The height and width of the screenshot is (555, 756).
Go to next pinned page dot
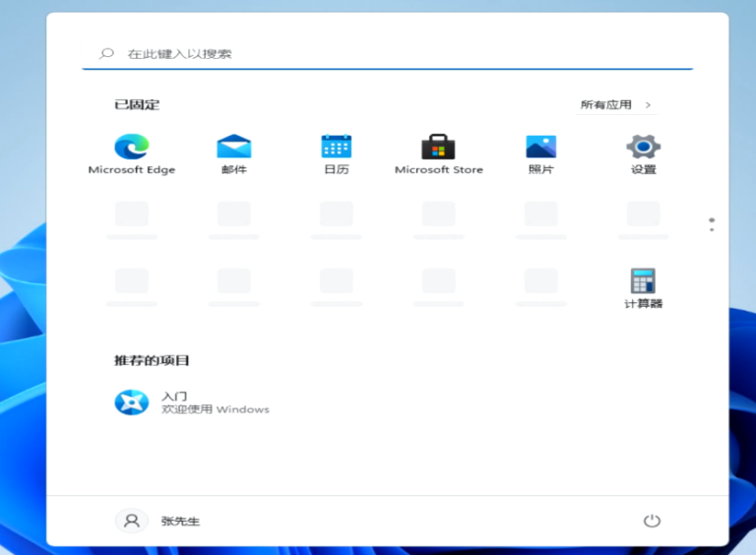coord(712,230)
